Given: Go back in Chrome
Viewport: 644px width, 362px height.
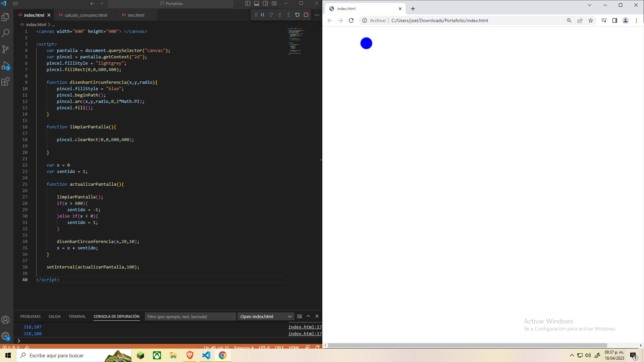Looking at the screenshot, I should coord(330,20).
